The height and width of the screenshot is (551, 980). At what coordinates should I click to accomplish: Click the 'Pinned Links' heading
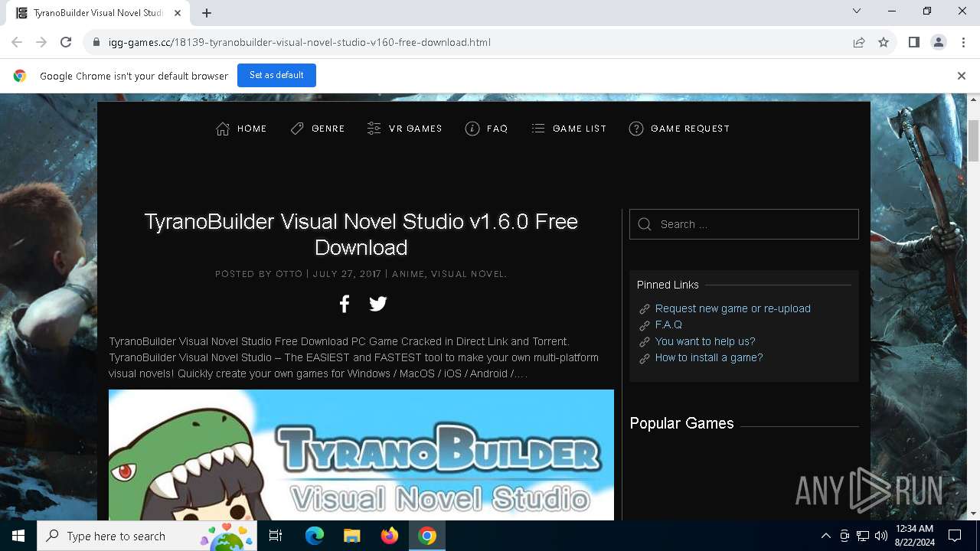click(x=668, y=285)
